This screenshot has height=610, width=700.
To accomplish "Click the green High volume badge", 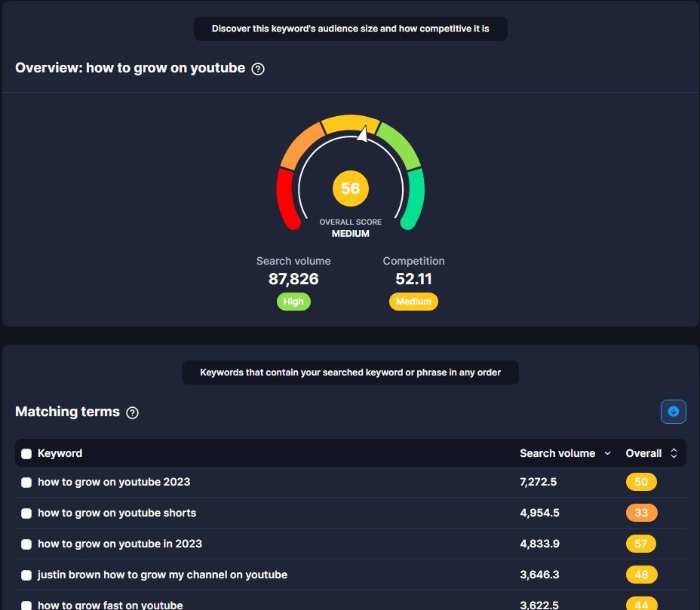I will [x=293, y=302].
